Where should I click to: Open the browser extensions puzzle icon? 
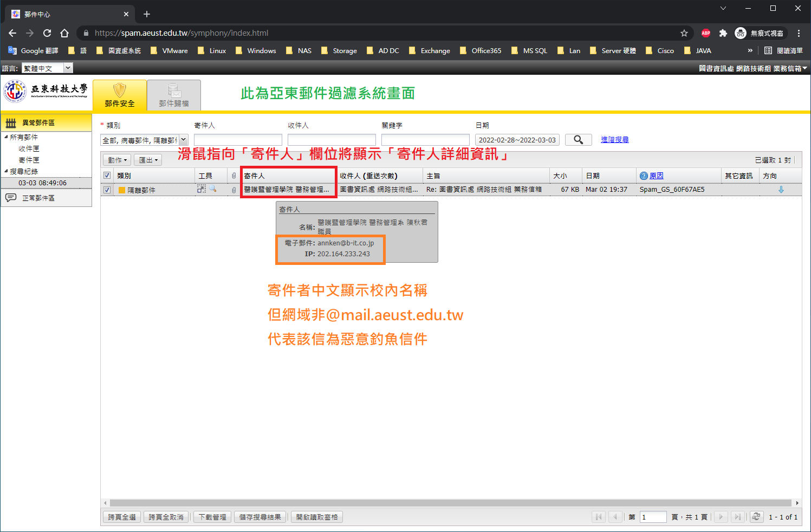723,33
